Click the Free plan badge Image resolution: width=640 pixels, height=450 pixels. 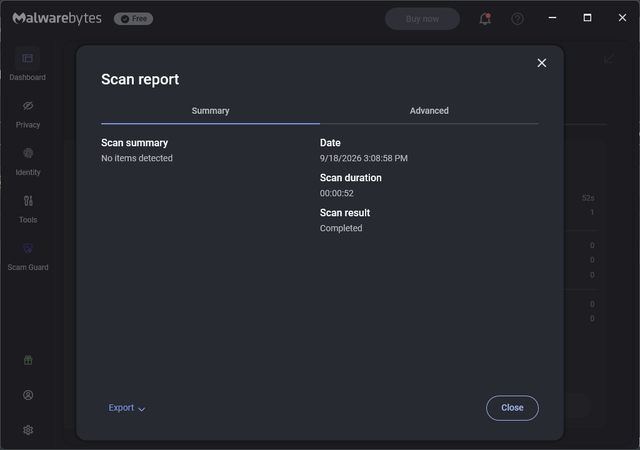pyautogui.click(x=133, y=19)
